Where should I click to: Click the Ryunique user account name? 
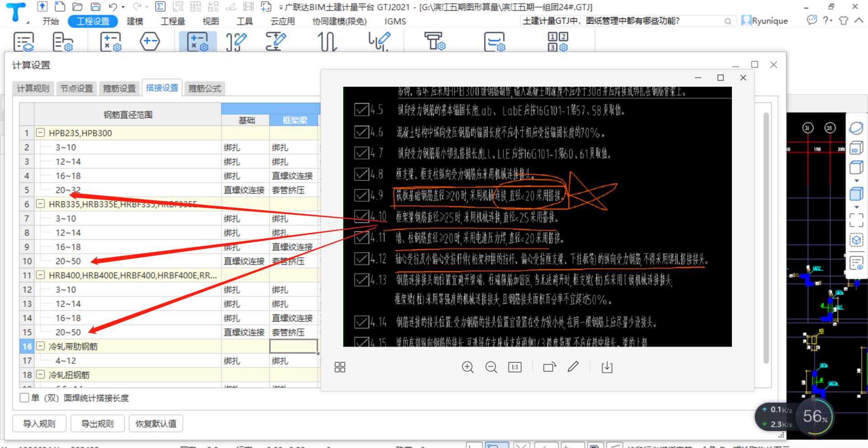click(769, 21)
